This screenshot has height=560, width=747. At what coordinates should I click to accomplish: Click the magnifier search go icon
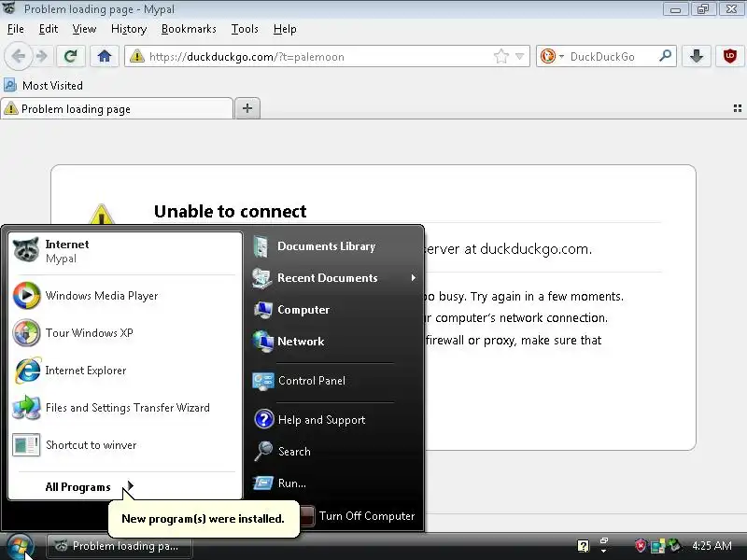point(665,56)
